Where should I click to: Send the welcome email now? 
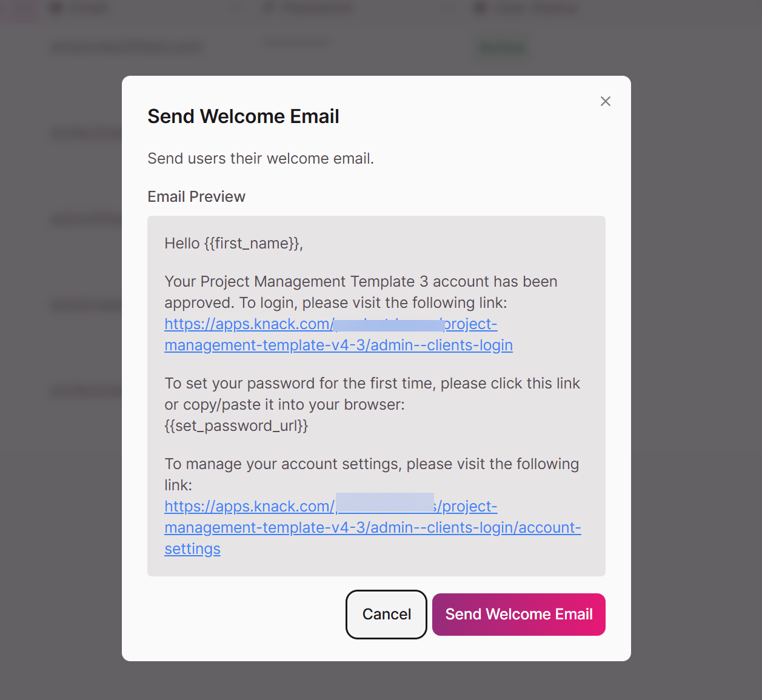(519, 614)
